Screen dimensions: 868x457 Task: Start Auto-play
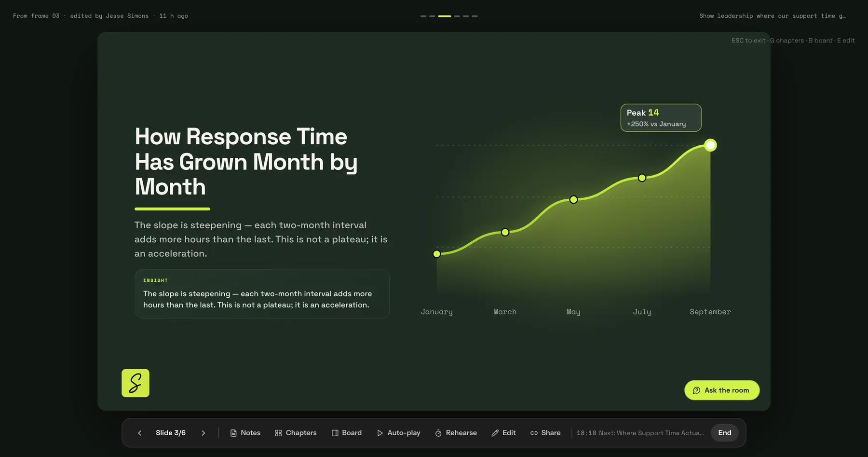pos(399,433)
